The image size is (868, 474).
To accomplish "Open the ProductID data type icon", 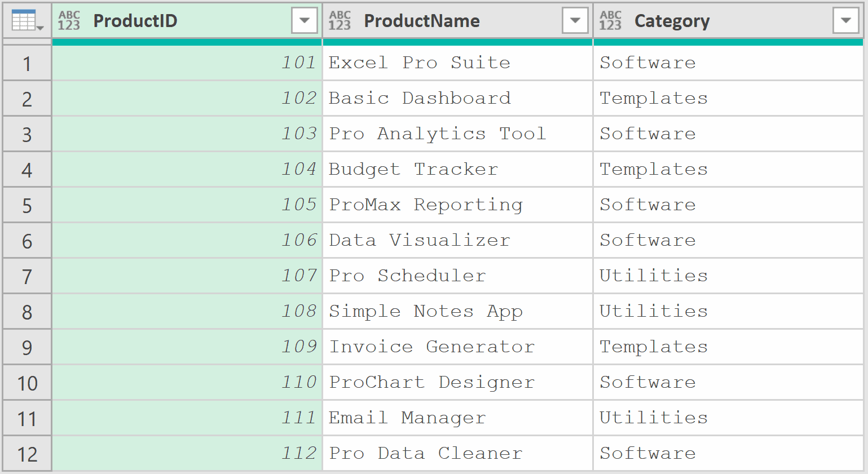I will pos(69,20).
